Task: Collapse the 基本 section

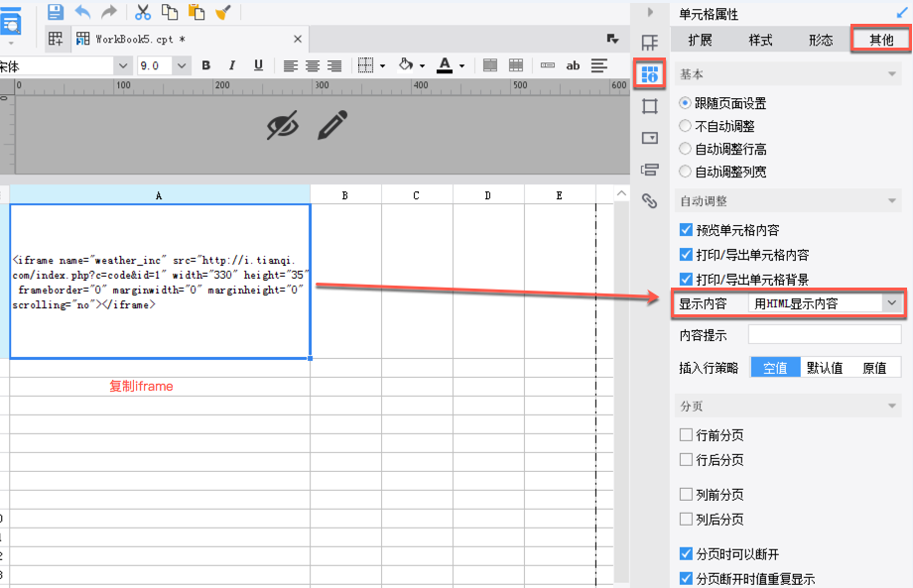Action: pyautogui.click(x=891, y=73)
